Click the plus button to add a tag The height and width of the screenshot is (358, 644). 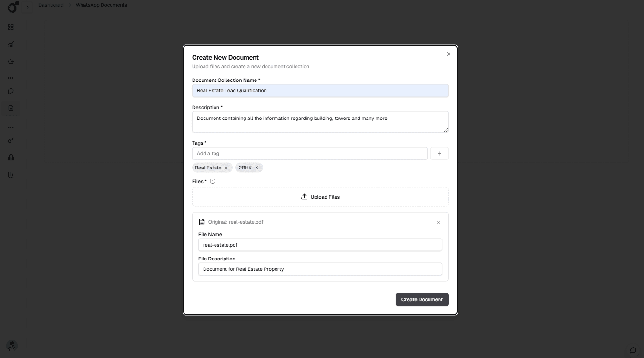coord(439,153)
